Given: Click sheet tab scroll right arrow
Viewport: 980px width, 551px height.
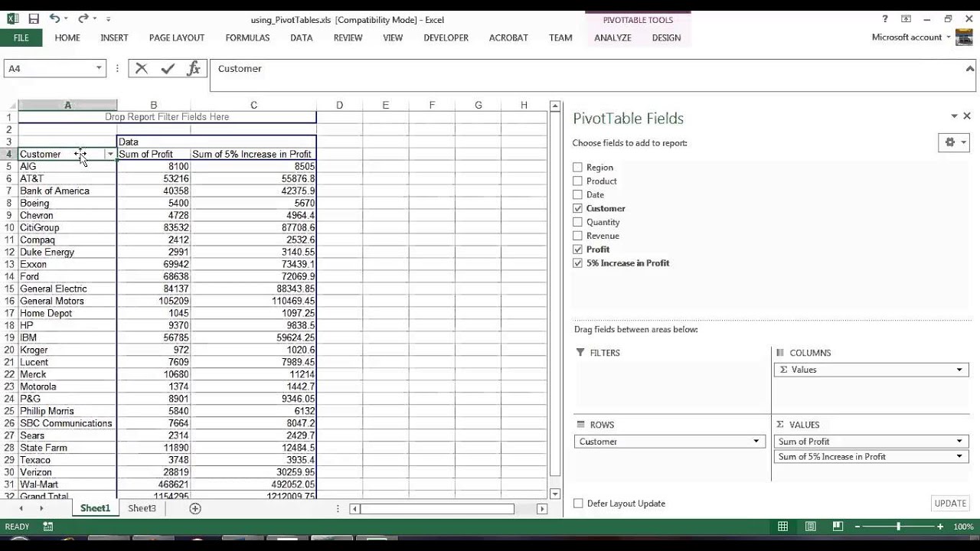Looking at the screenshot, I should pyautogui.click(x=41, y=508).
